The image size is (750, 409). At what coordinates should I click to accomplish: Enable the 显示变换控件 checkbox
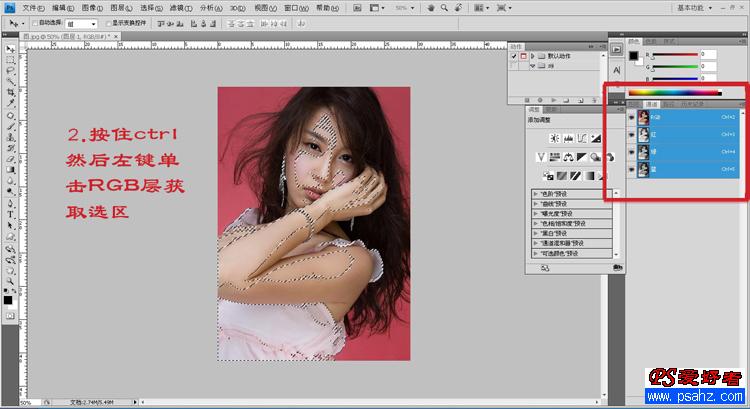tap(110, 21)
